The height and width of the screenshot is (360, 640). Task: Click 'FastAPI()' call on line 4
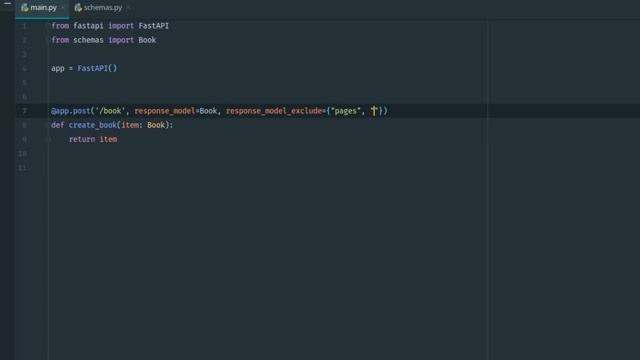[97, 68]
